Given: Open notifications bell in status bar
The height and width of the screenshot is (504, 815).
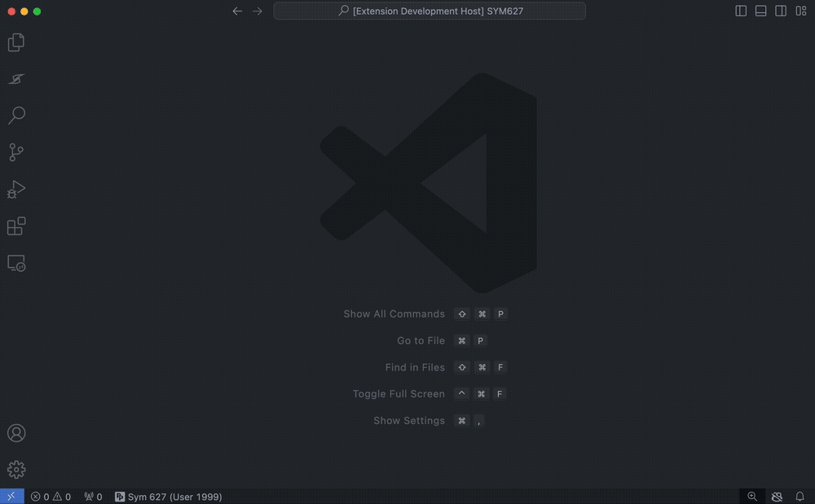Looking at the screenshot, I should pyautogui.click(x=800, y=497).
